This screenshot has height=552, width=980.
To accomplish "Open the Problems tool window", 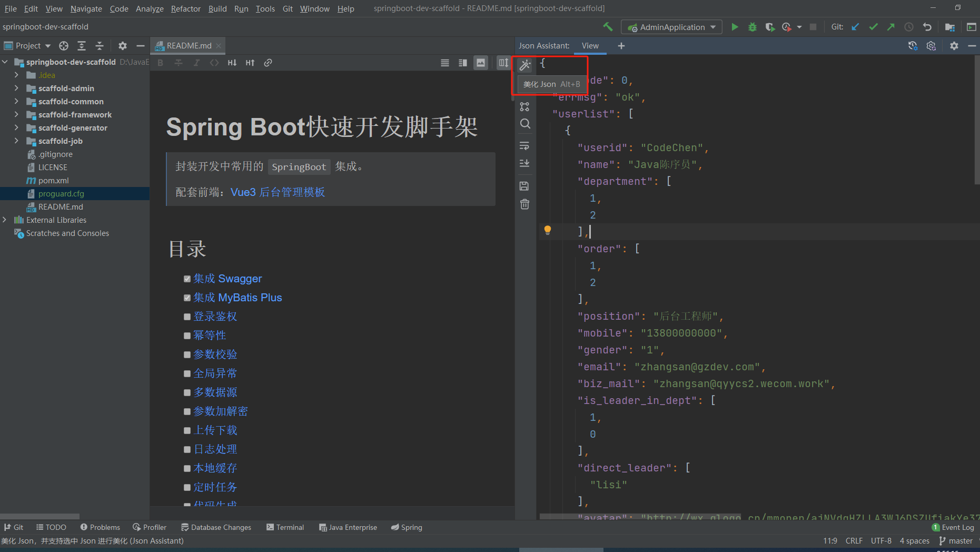I will pos(100,527).
